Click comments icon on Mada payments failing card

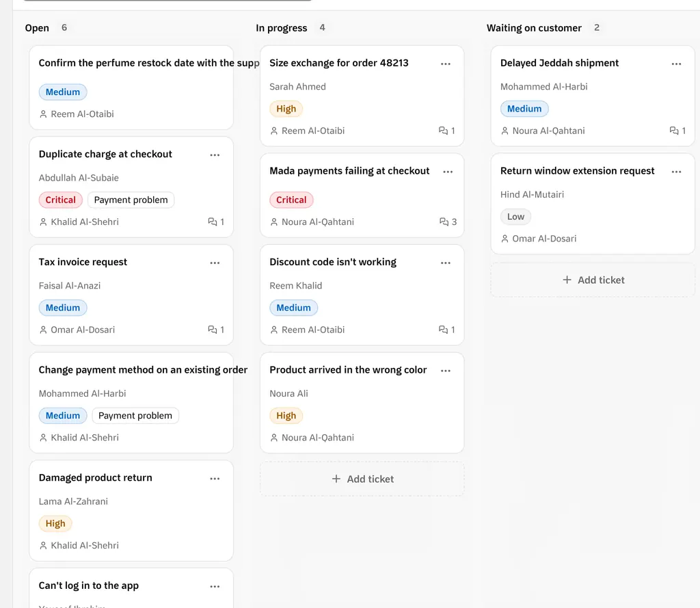[444, 222]
